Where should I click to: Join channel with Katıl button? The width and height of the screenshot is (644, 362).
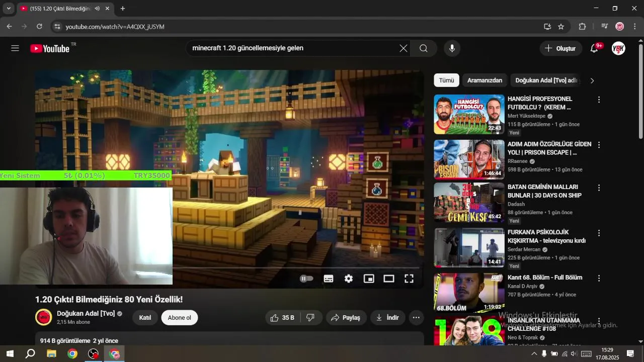(x=145, y=318)
